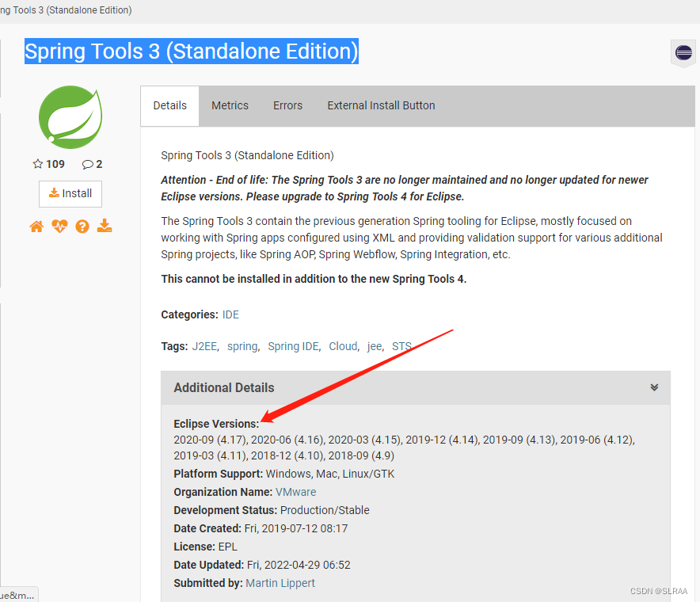Click the Install button

(x=70, y=194)
